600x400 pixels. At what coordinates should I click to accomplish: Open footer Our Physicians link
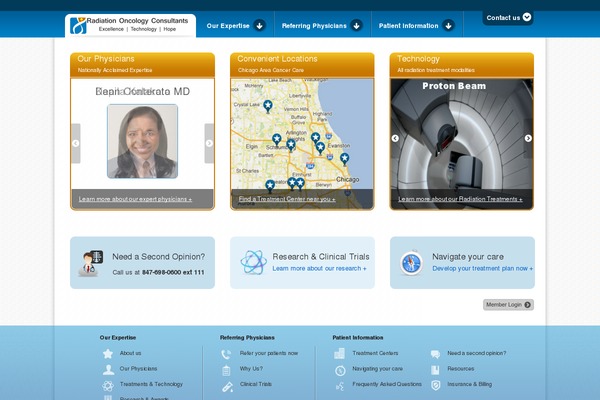click(x=138, y=369)
